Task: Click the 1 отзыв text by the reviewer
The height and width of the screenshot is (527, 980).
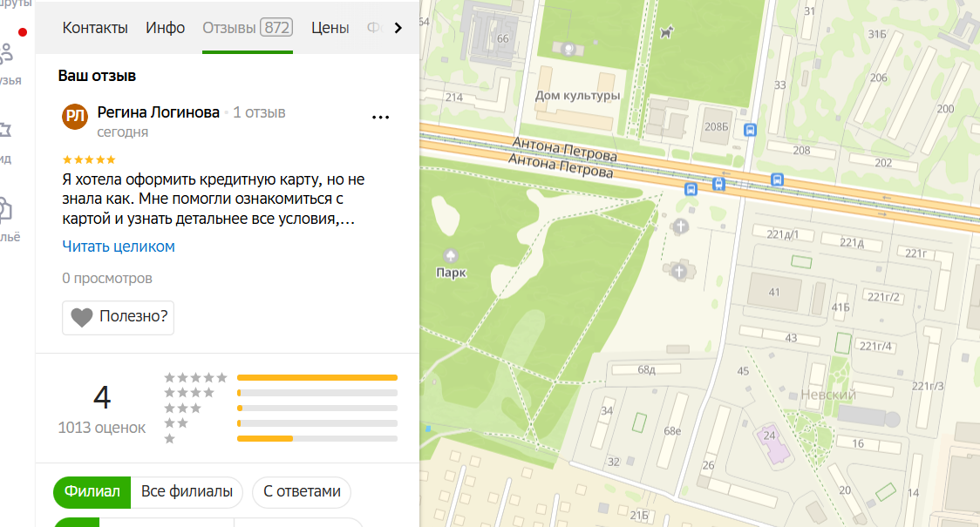Action: pos(259,112)
